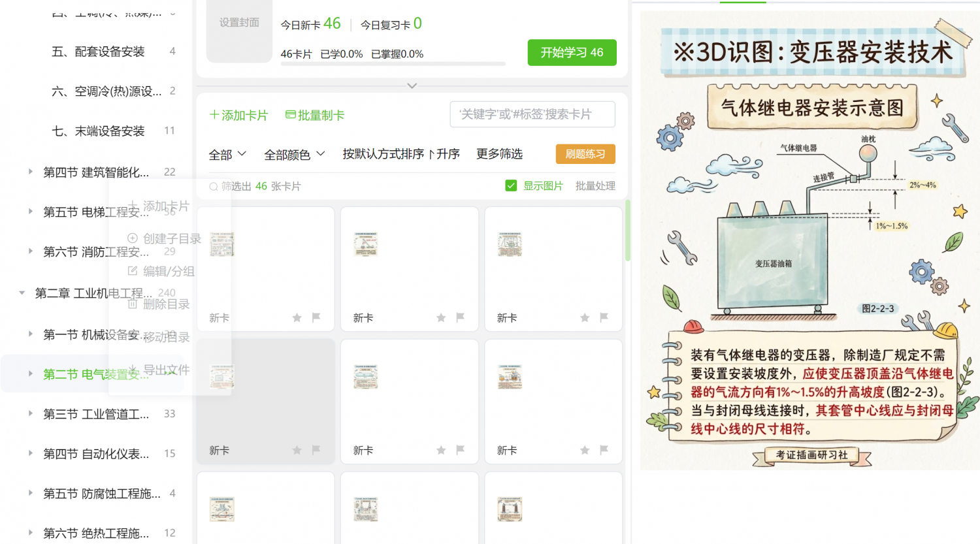
Task: Collapse the deck header with the chevron below the progress bar
Action: (412, 86)
